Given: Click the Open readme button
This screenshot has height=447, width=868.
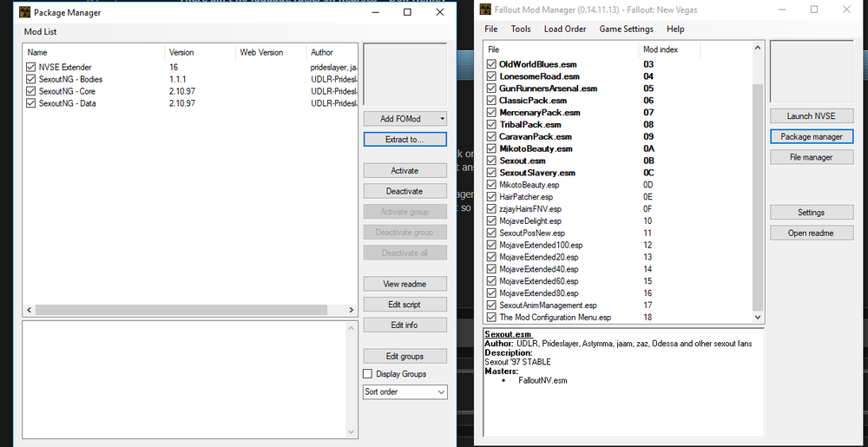Looking at the screenshot, I should click(x=811, y=233).
